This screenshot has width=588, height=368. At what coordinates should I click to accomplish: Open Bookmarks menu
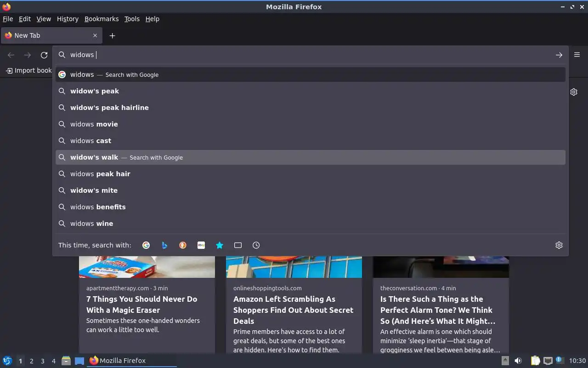pyautogui.click(x=102, y=19)
